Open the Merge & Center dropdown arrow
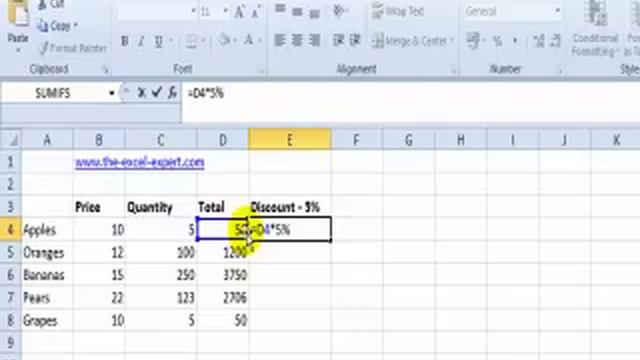The image size is (640, 360). click(452, 41)
